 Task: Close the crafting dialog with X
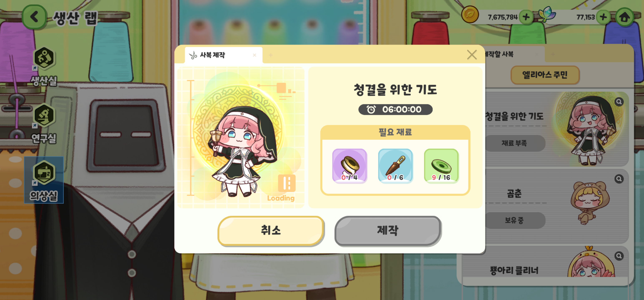click(472, 54)
